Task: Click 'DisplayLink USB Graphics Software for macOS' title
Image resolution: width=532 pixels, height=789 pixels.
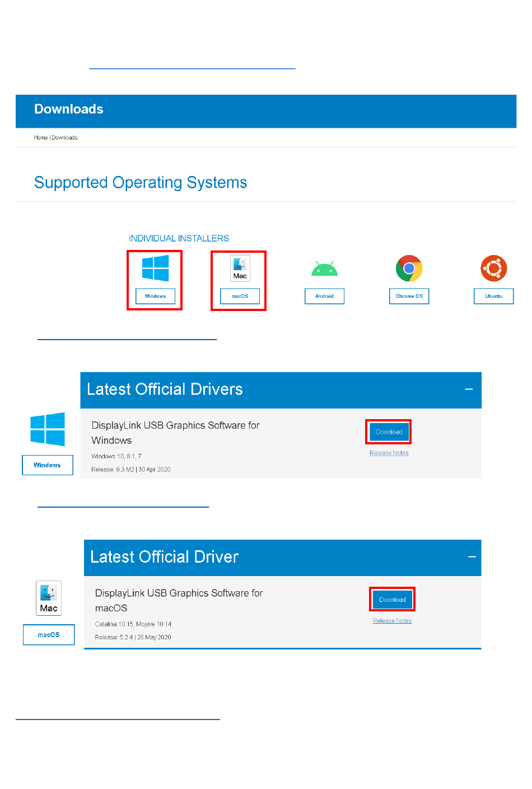Action: pos(179,600)
